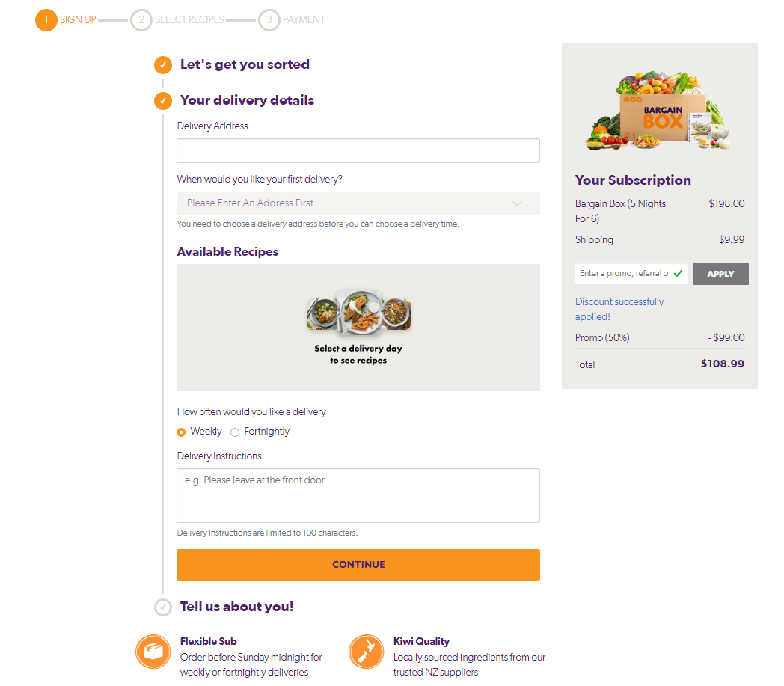
Task: Click Apply next to the promo code
Action: tap(720, 274)
